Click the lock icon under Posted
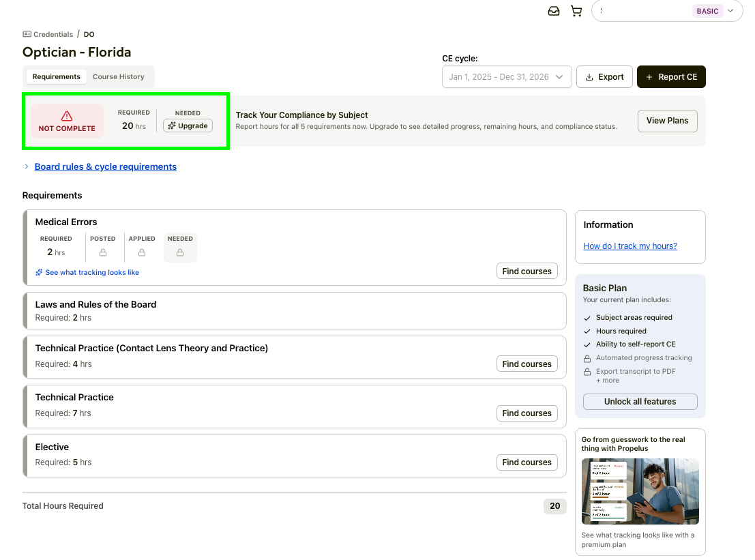This screenshot has width=755, height=560. (103, 252)
